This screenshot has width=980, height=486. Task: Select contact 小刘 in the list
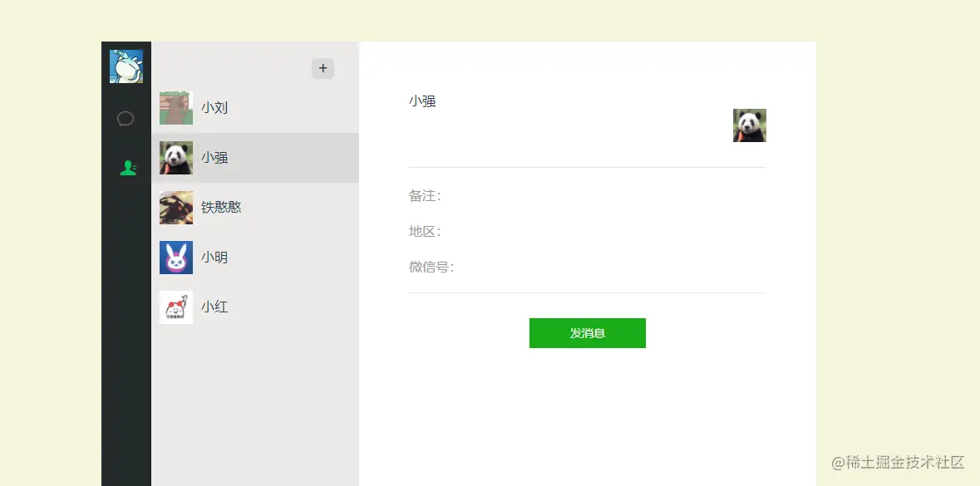pos(255,107)
